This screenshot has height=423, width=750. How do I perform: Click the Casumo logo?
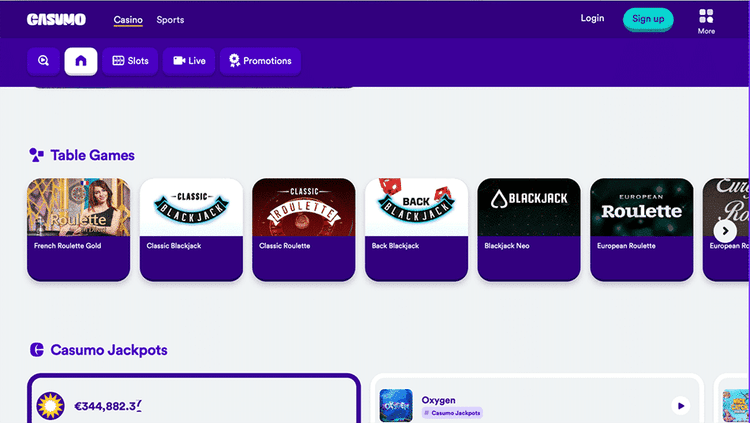(56, 19)
